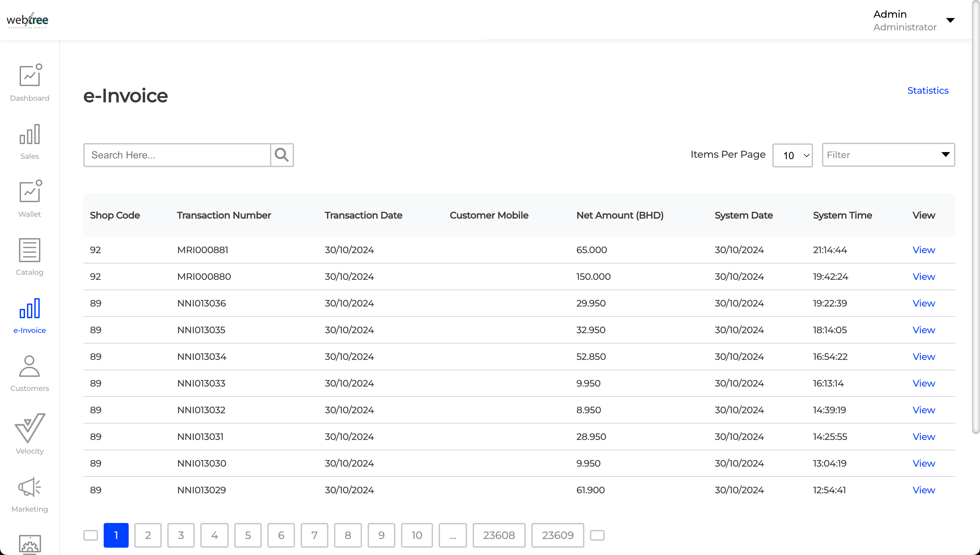
Task: Open the Statistics link
Action: tap(928, 90)
